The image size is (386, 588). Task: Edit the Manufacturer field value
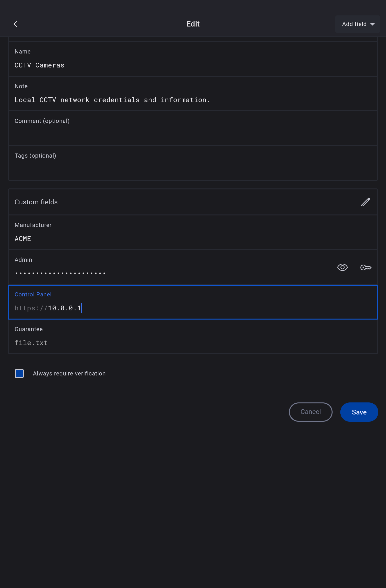coord(193,239)
